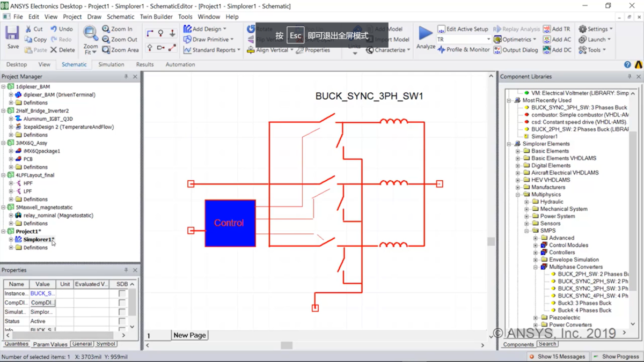Click the schematic vertical scrollbar thumb
The width and height of the screenshot is (644, 362).
point(491,241)
